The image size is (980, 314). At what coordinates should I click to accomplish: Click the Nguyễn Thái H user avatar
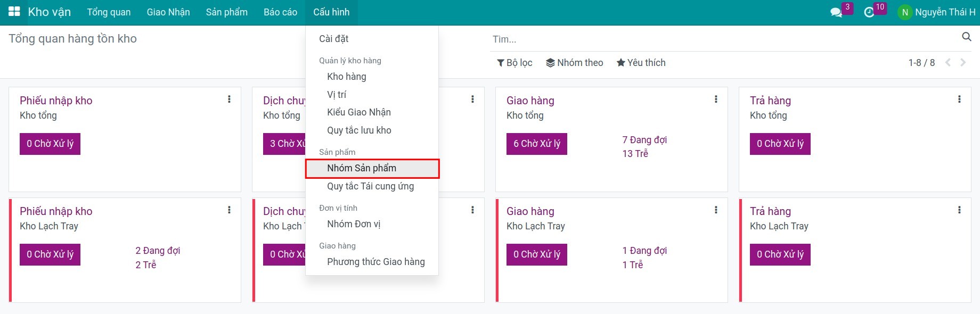904,11
